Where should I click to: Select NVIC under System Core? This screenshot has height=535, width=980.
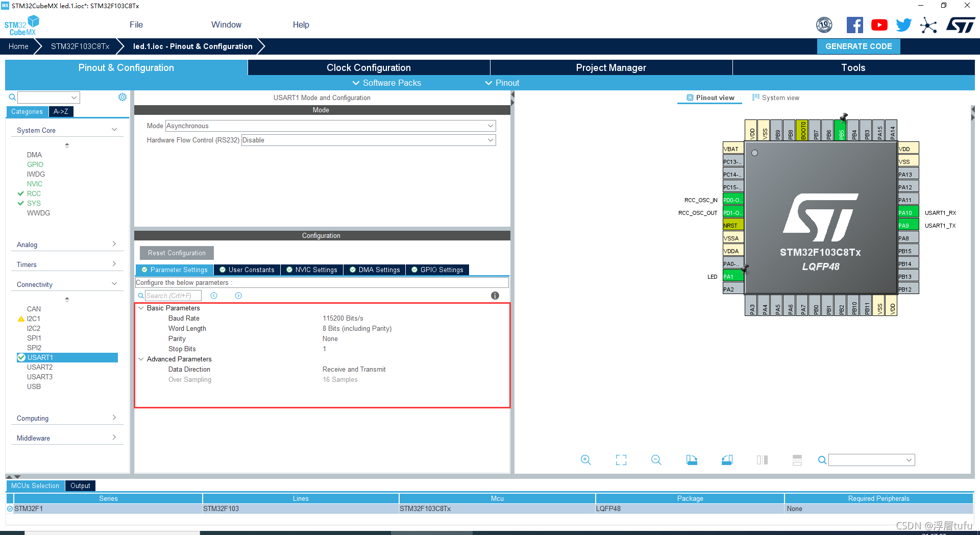click(x=35, y=184)
